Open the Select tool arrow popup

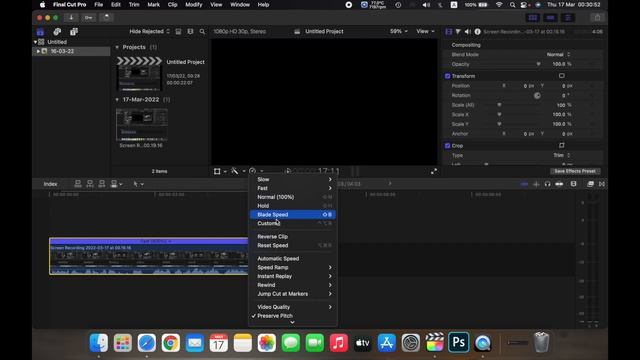pyautogui.click(x=138, y=184)
